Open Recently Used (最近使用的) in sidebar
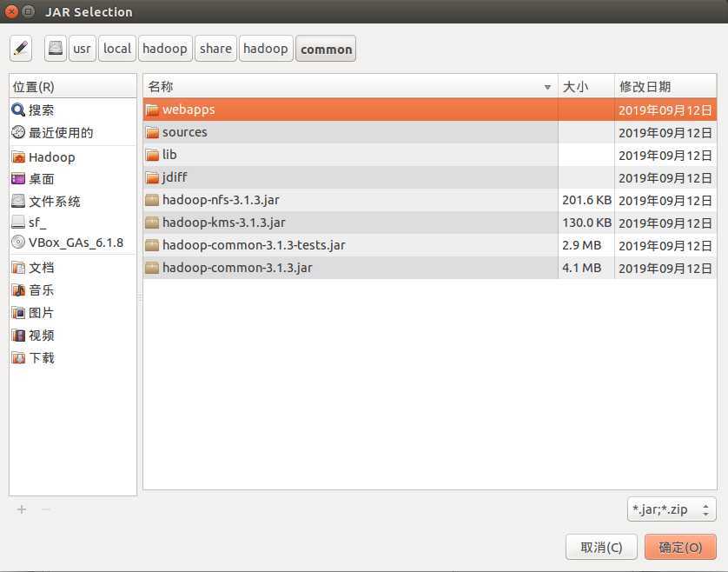728x572 pixels. pos(73,133)
